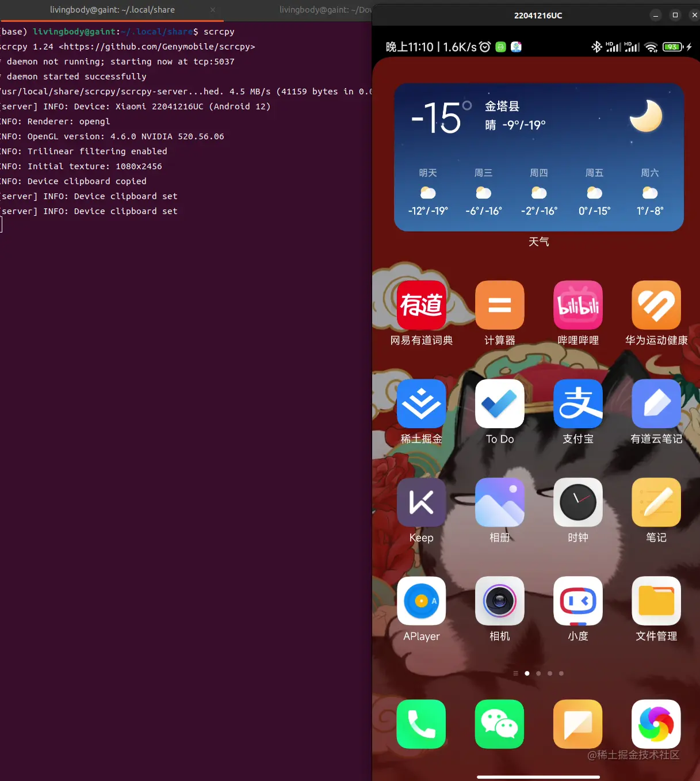Click the 'Initial texture: 1080x2456' line

(x=81, y=166)
